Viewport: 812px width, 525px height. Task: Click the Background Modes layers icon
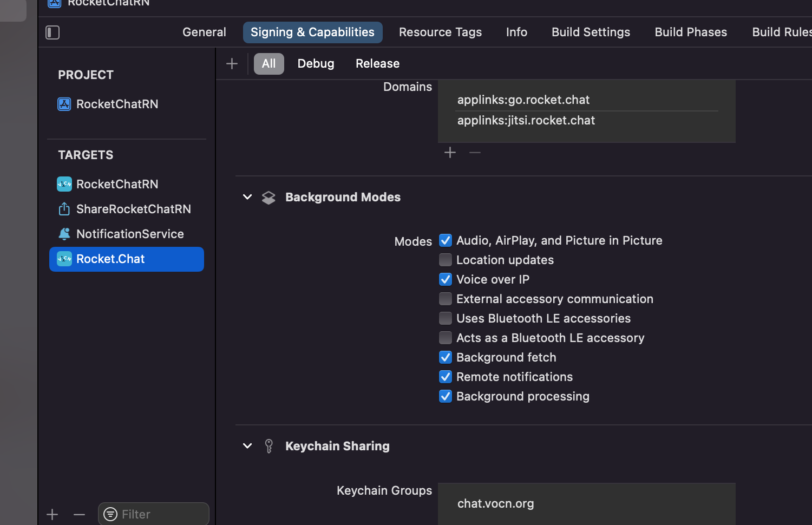click(269, 198)
